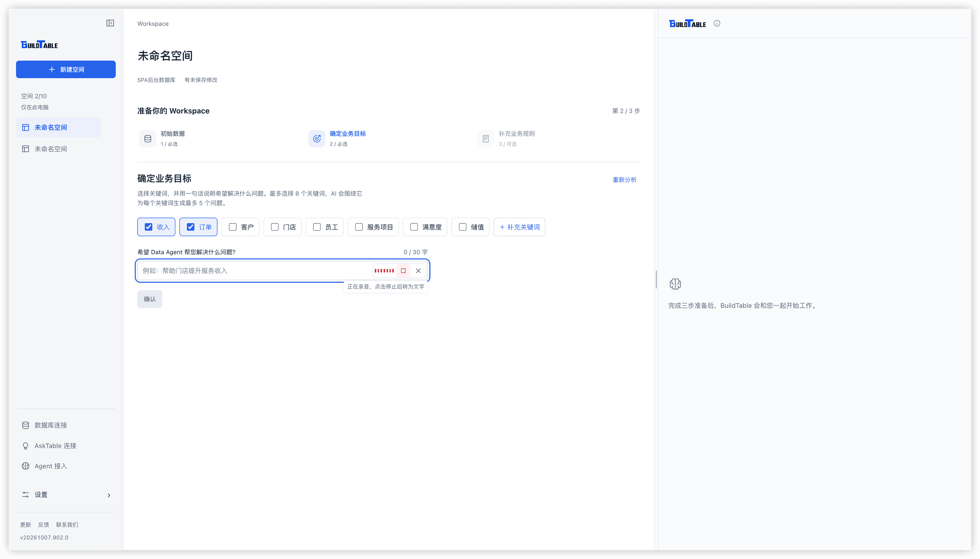The image size is (980, 559).
Task: Click the 有未保存修改 status text
Action: [x=201, y=80]
